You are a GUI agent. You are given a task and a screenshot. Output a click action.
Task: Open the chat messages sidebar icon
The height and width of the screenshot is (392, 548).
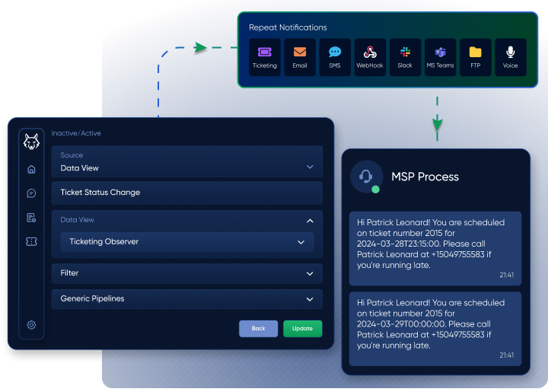(x=31, y=193)
